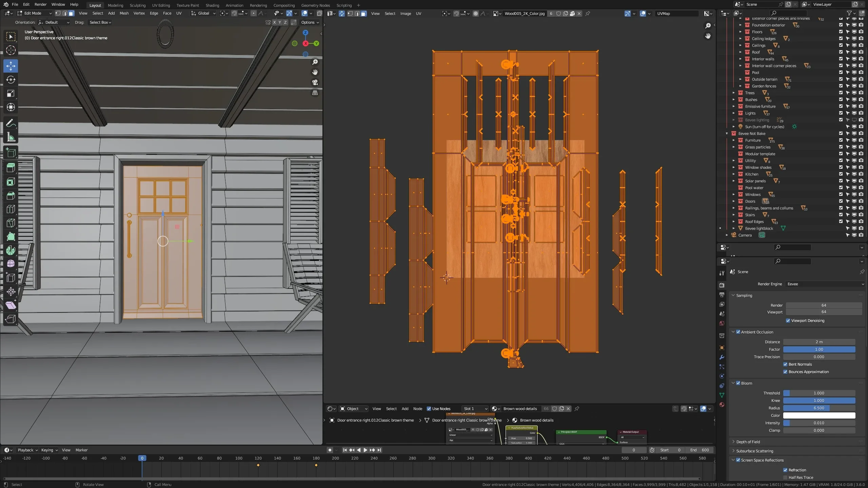Click the camera view icon in viewport

pyautogui.click(x=315, y=82)
